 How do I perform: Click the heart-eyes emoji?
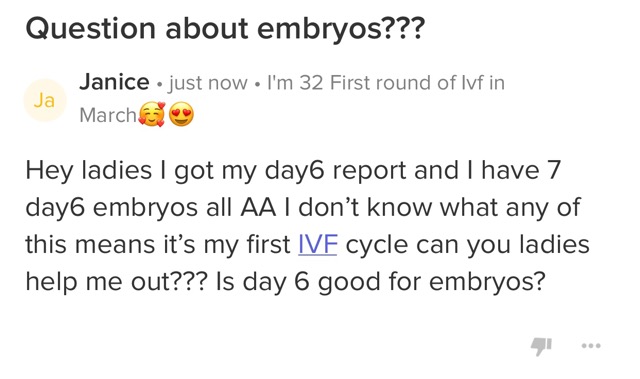181,114
